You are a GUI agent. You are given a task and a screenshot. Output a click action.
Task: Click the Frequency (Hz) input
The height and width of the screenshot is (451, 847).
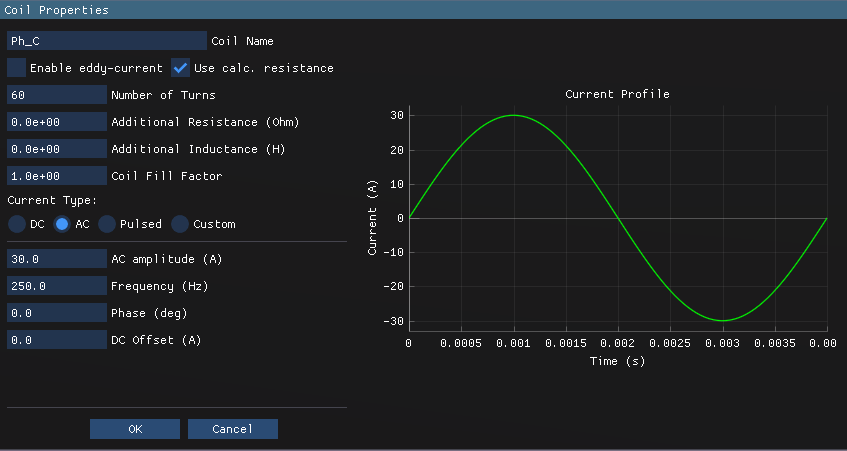[56, 286]
